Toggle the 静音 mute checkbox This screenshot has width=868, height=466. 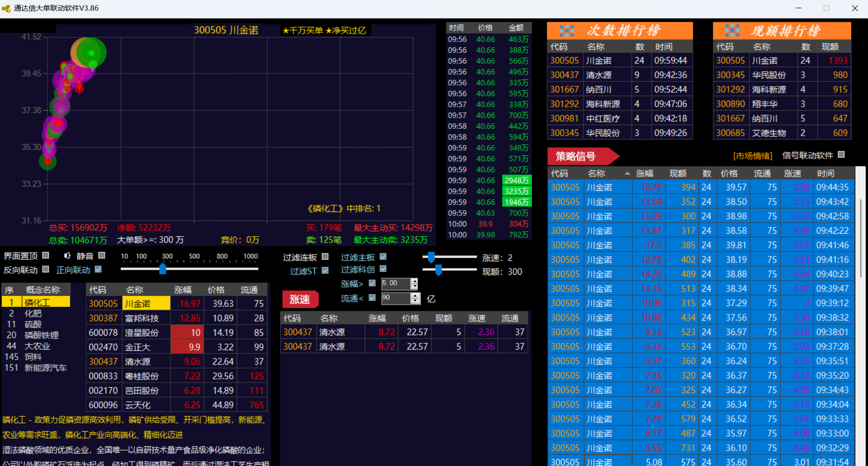pos(102,255)
